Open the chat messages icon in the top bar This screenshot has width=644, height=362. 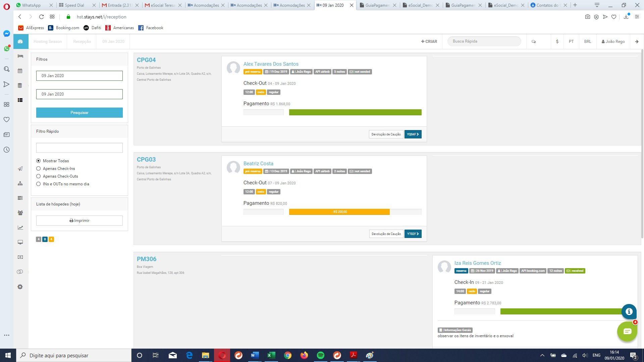[534, 42]
